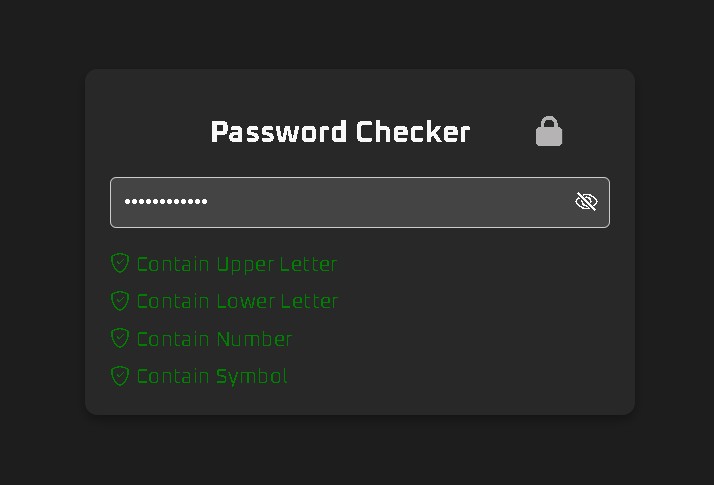Click the shield icon beside Contain Upper Letter
714x485 pixels.
120,263
